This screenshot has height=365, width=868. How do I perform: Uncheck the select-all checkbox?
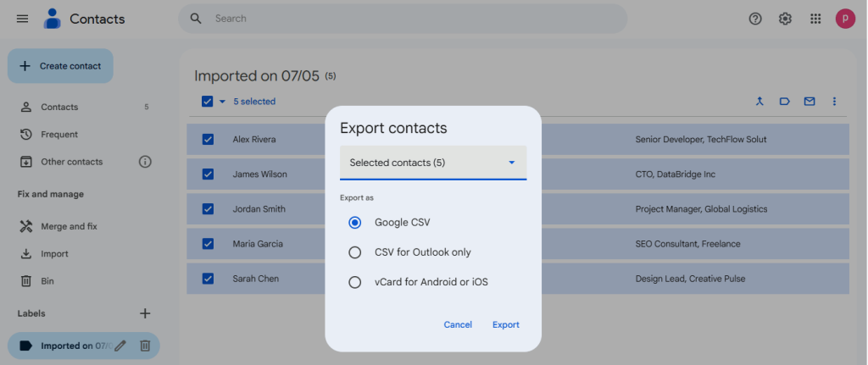click(x=208, y=102)
